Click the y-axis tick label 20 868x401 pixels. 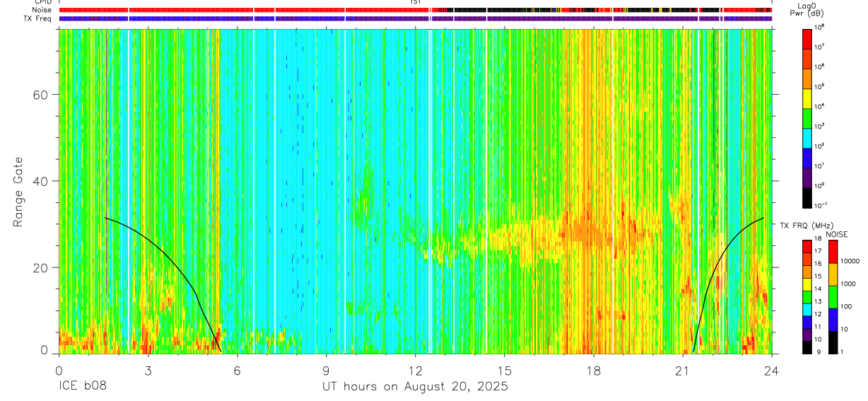[x=41, y=267]
